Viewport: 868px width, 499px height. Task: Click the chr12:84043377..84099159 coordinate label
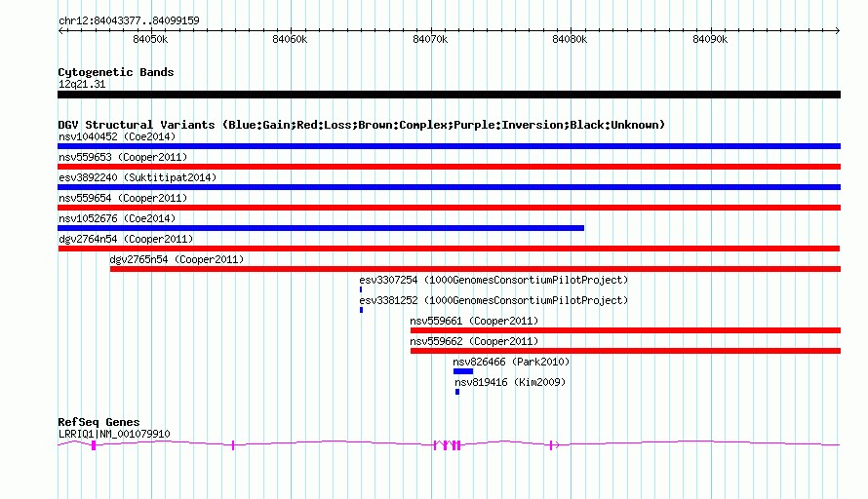(129, 21)
